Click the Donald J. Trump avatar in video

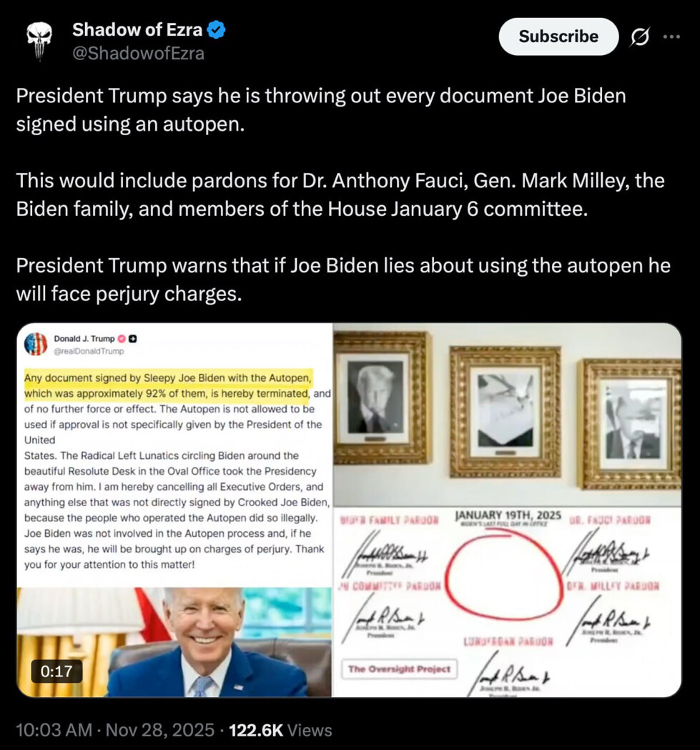36,344
